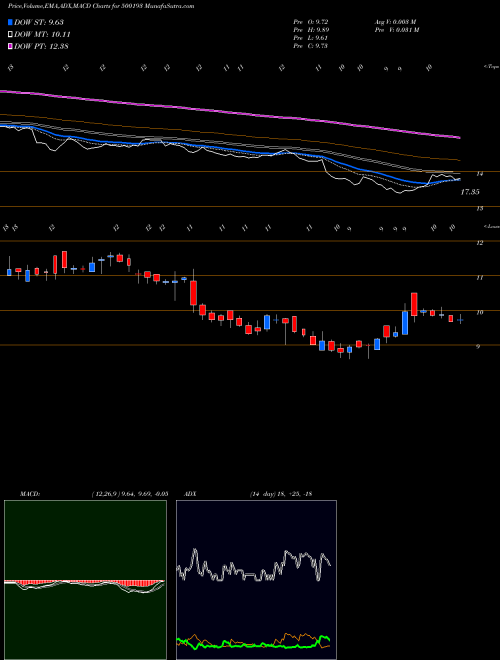Select the 'DOW PT: 12.38' legend label
Image resolution: width=500 pixels, height=660 pixels.
click(41, 46)
